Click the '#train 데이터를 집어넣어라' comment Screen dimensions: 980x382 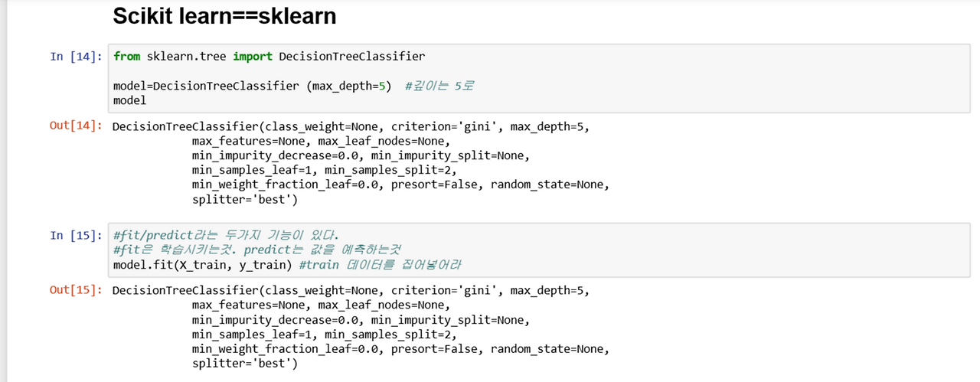[x=378, y=264]
